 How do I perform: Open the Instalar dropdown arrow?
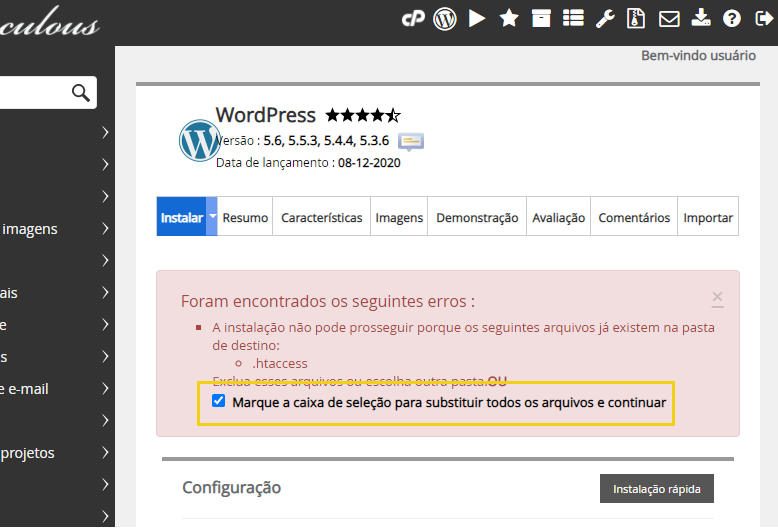pyautogui.click(x=212, y=216)
